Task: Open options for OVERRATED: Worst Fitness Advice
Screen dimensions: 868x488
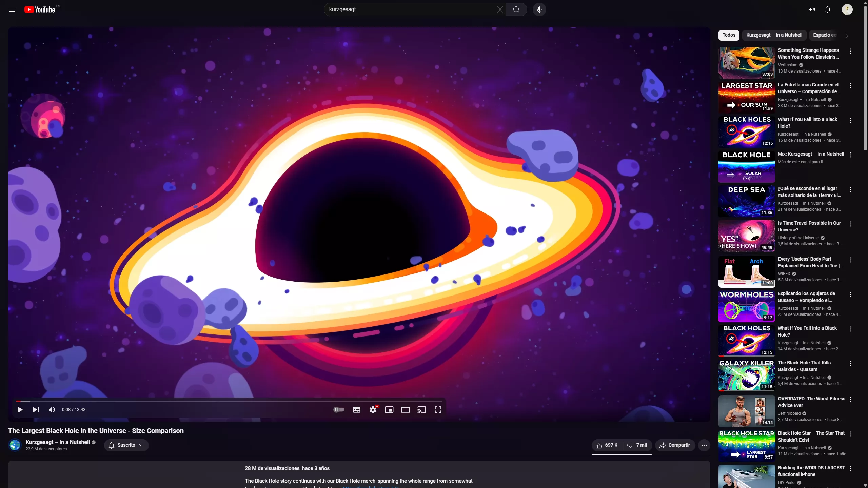Action: click(850, 400)
